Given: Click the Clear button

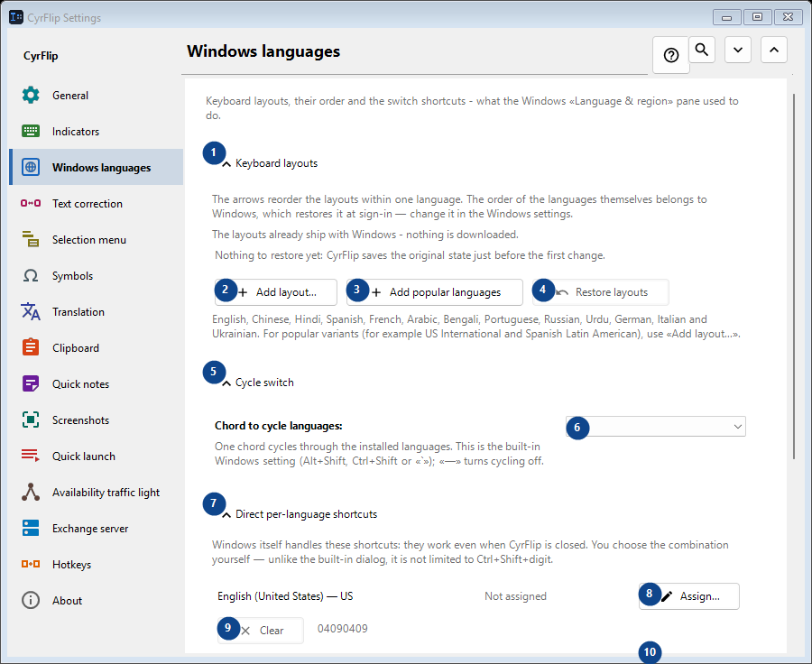Looking at the screenshot, I should click(x=261, y=631).
